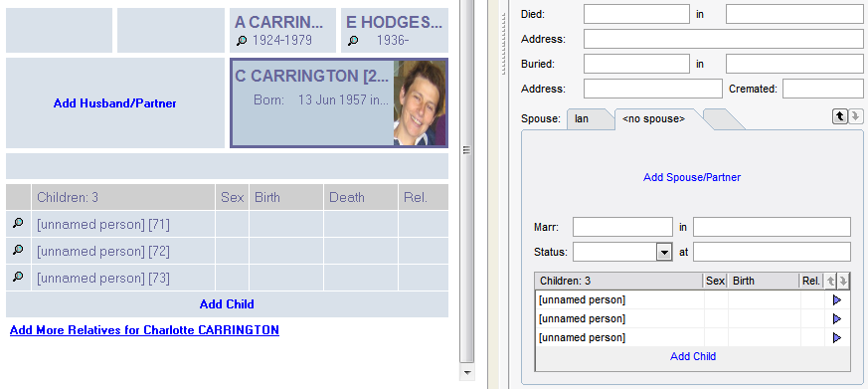Click Sex column header in edit panel
Viewport: 868px width, 389px height.
coord(715,281)
